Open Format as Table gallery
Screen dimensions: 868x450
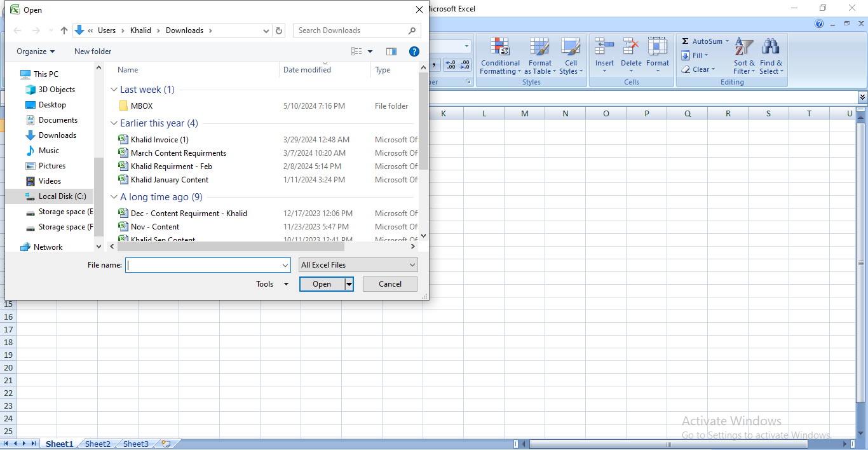tap(540, 56)
